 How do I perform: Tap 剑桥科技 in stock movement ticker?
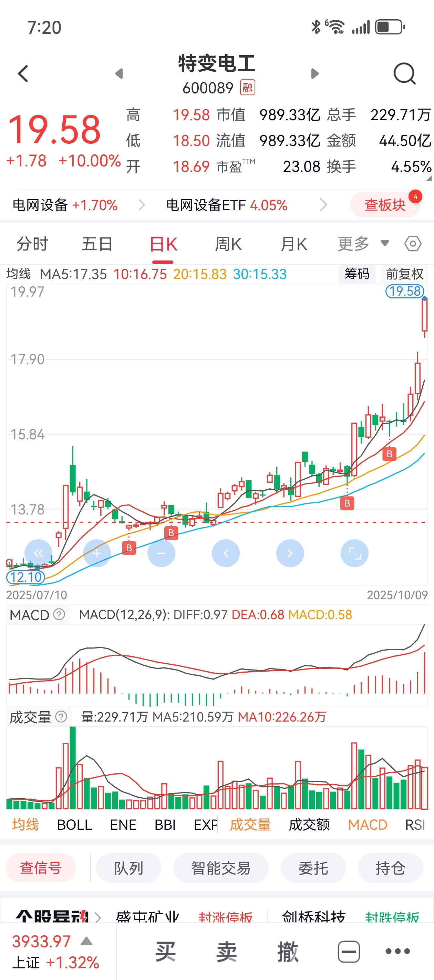pyautogui.click(x=314, y=917)
